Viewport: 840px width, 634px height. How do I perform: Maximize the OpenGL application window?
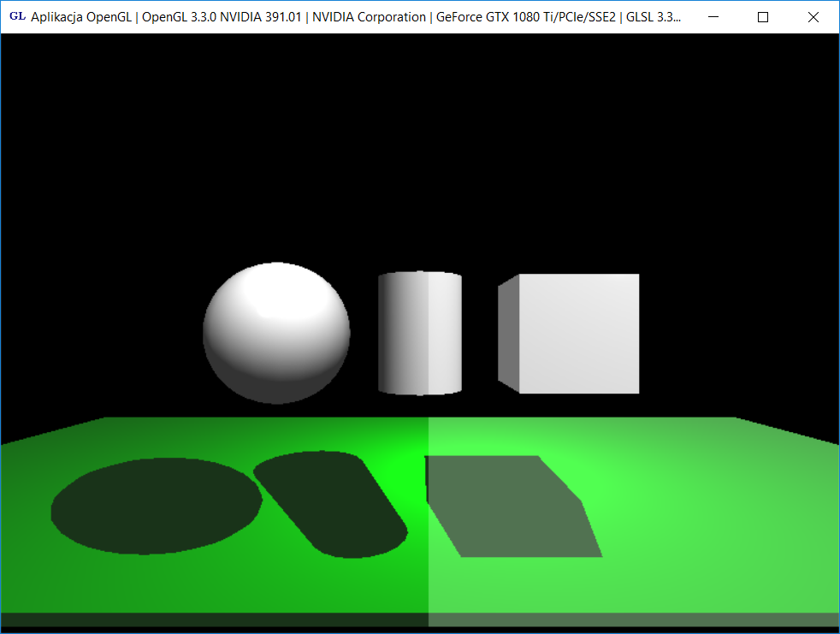click(x=763, y=17)
